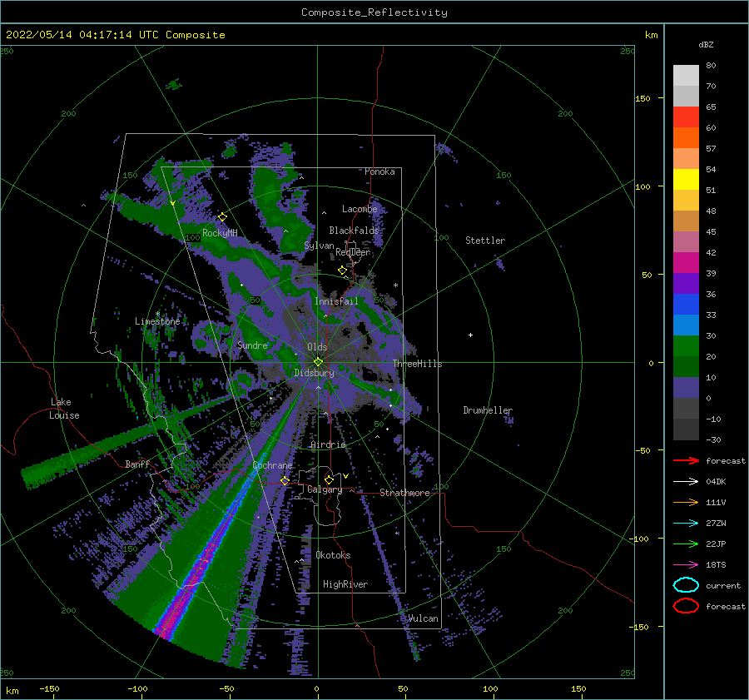Click the Ponoka town label
The height and width of the screenshot is (700, 749).
coord(379,171)
